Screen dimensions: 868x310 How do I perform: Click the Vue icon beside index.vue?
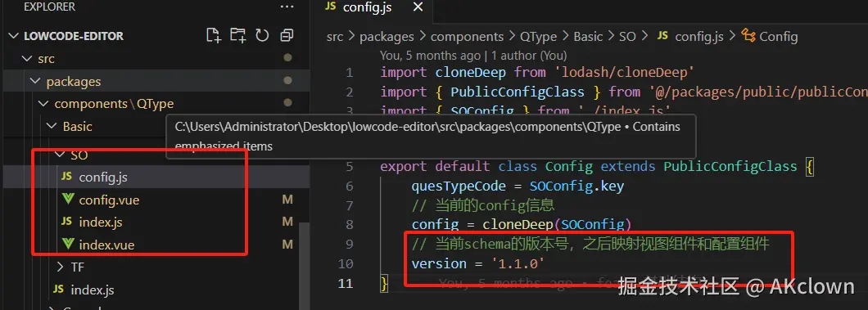point(67,245)
